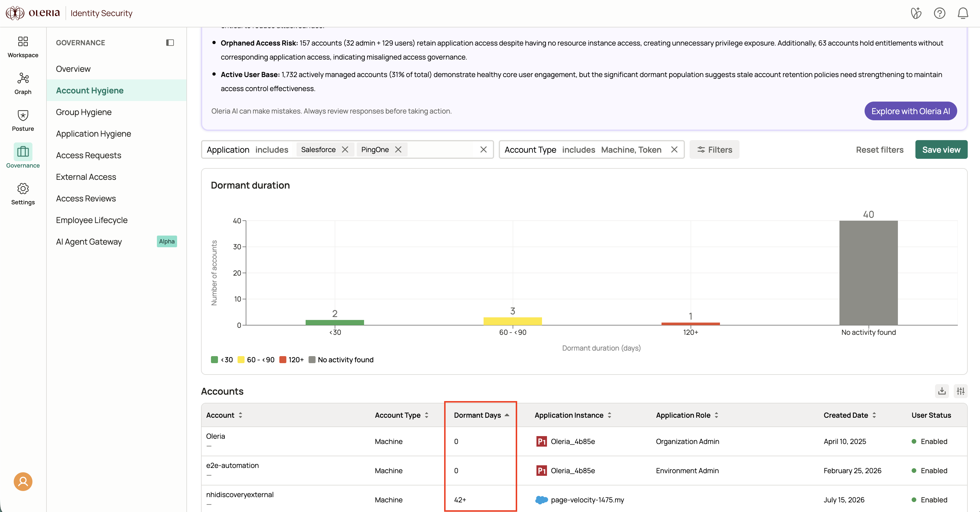Toggle the 120+ legend swatch
The height and width of the screenshot is (512, 980).
282,360
